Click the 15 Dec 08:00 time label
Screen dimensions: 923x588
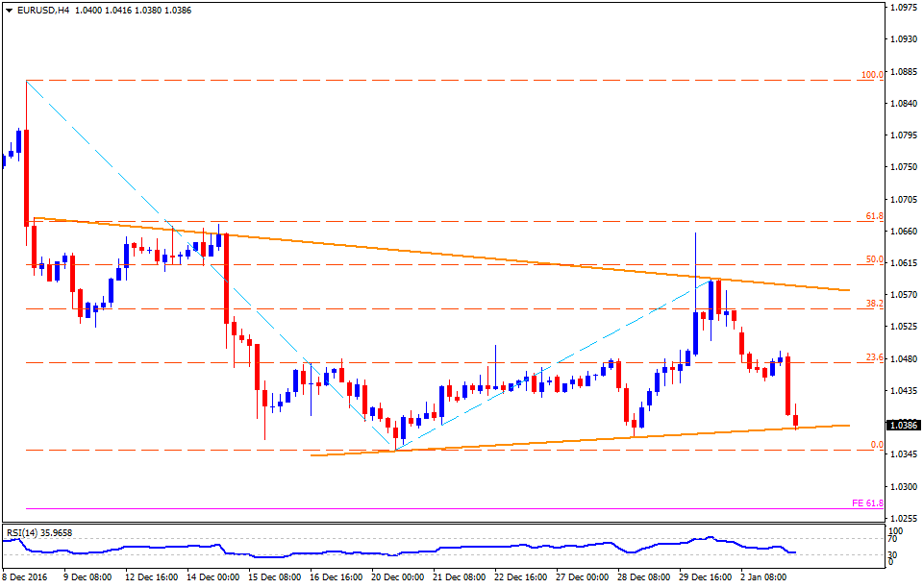coord(275,577)
